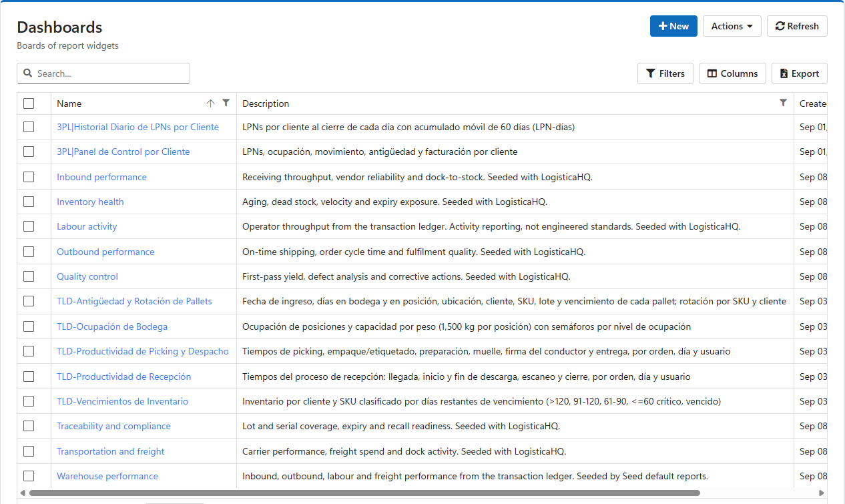
Task: Click the Refresh button
Action: click(797, 26)
